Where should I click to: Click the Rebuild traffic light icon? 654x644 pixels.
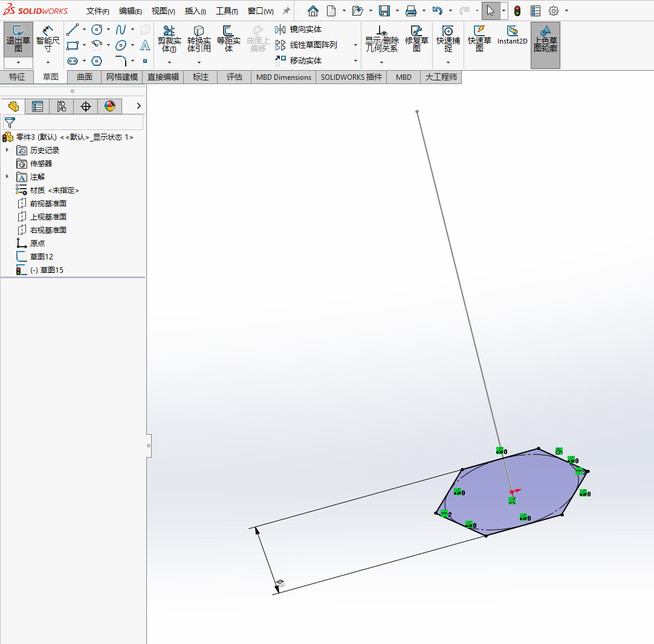[517, 11]
